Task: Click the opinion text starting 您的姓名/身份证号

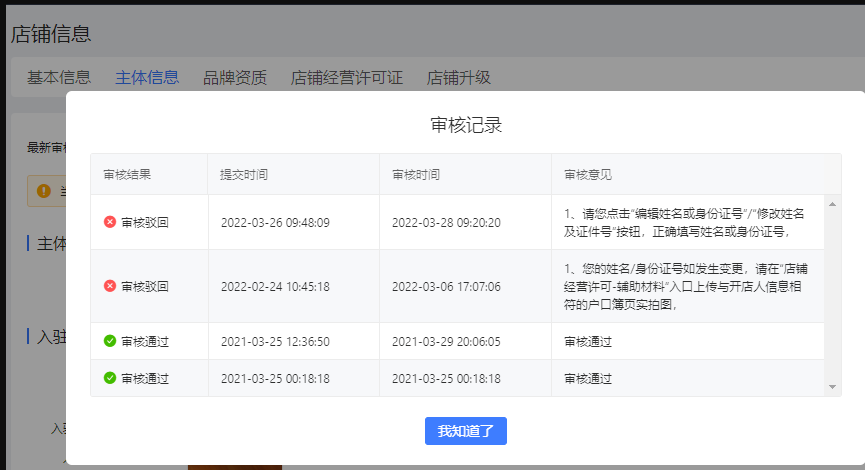Action: click(686, 286)
